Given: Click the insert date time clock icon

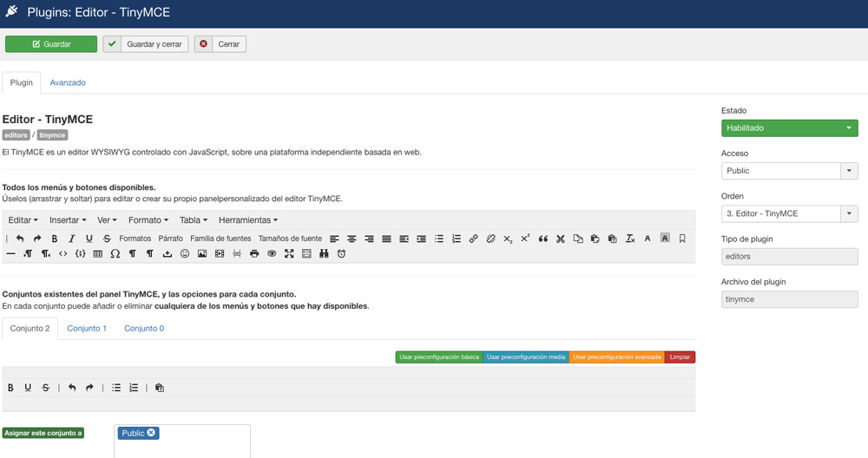Looking at the screenshot, I should point(341,253).
